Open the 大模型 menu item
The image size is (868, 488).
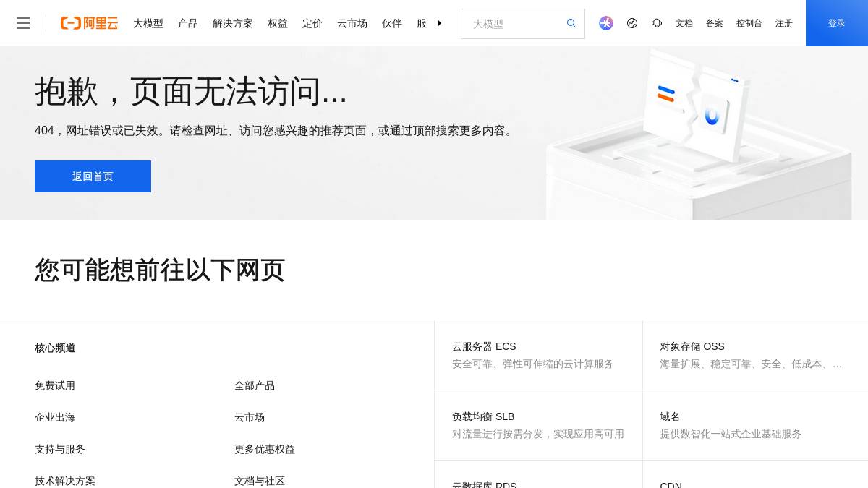click(148, 23)
